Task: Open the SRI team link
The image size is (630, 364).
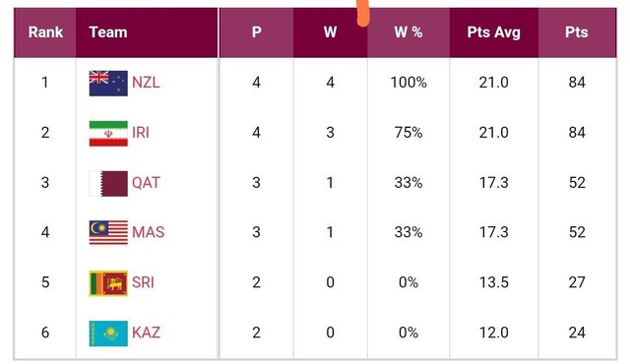Action: click(143, 282)
